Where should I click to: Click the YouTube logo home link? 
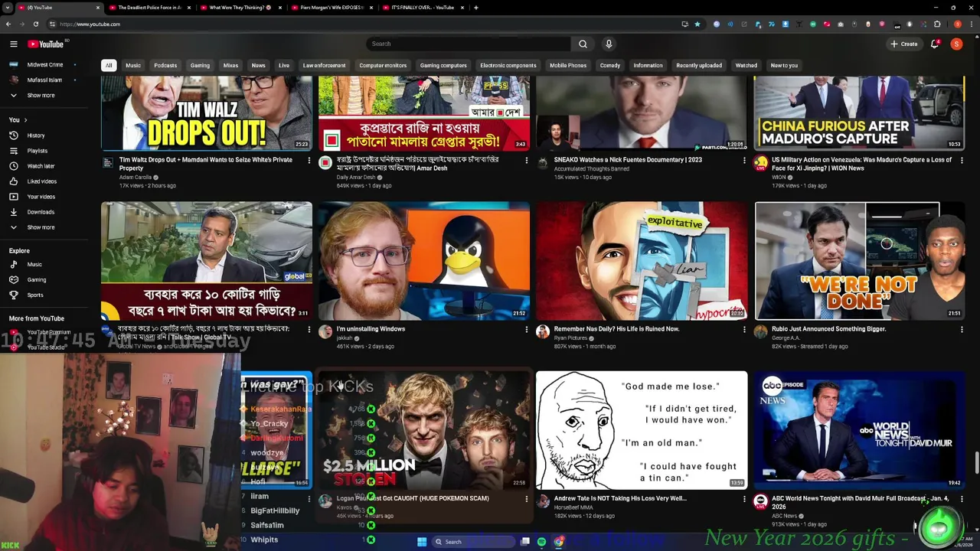46,44
